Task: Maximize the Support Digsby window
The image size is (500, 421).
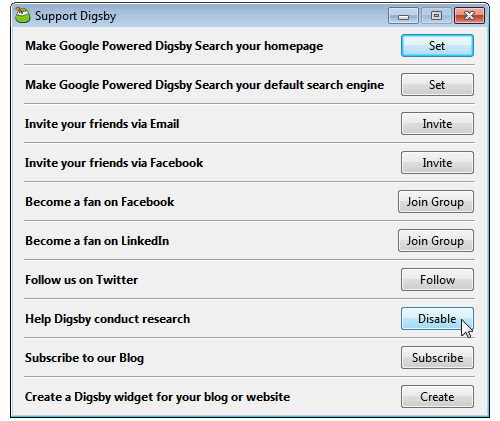Action: coord(436,16)
